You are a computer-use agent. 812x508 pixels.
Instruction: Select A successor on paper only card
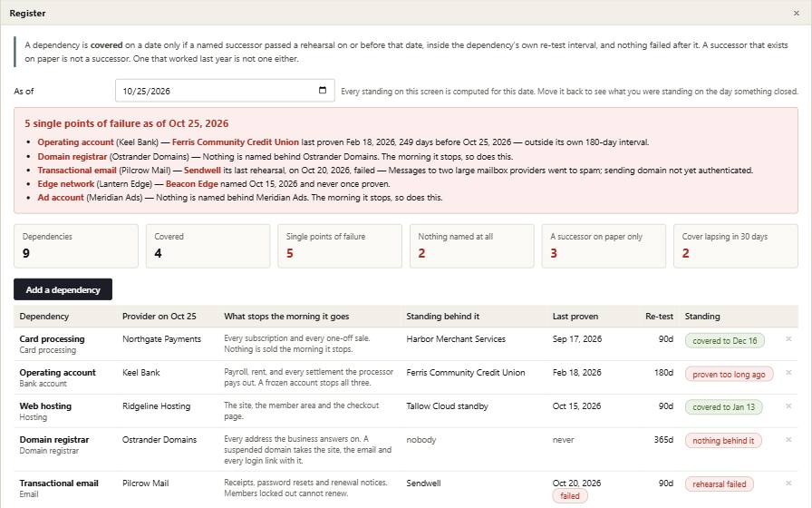point(604,246)
